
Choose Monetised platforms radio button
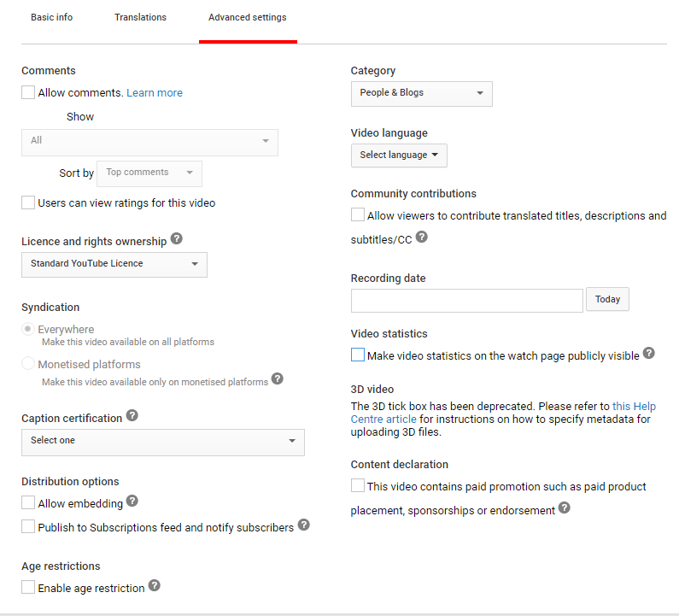tap(27, 363)
